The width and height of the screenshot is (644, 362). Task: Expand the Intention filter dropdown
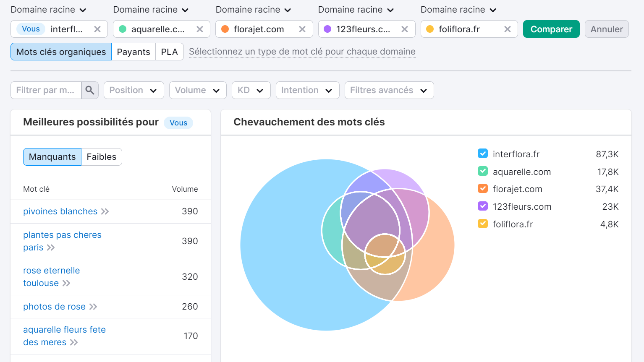(x=307, y=90)
